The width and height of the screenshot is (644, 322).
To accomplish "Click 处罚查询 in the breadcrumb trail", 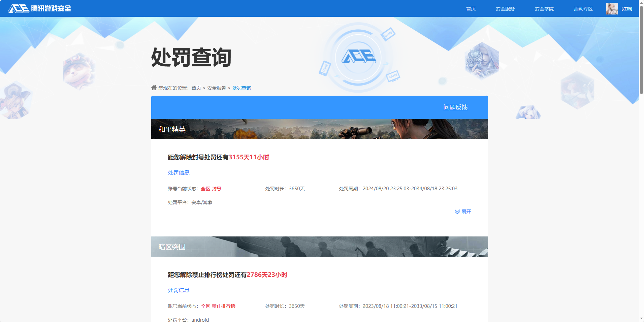I will 241,88.
